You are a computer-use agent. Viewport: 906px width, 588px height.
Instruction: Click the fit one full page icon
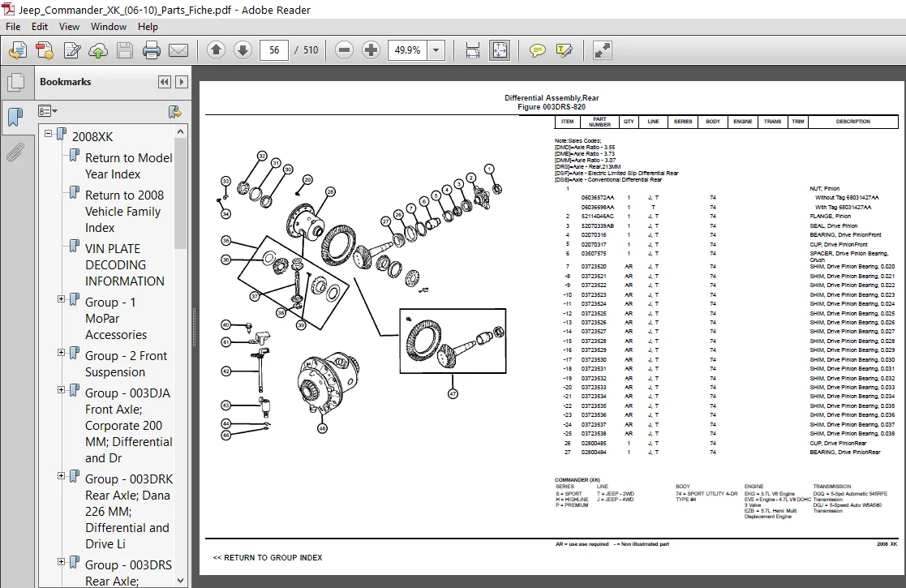(x=499, y=50)
